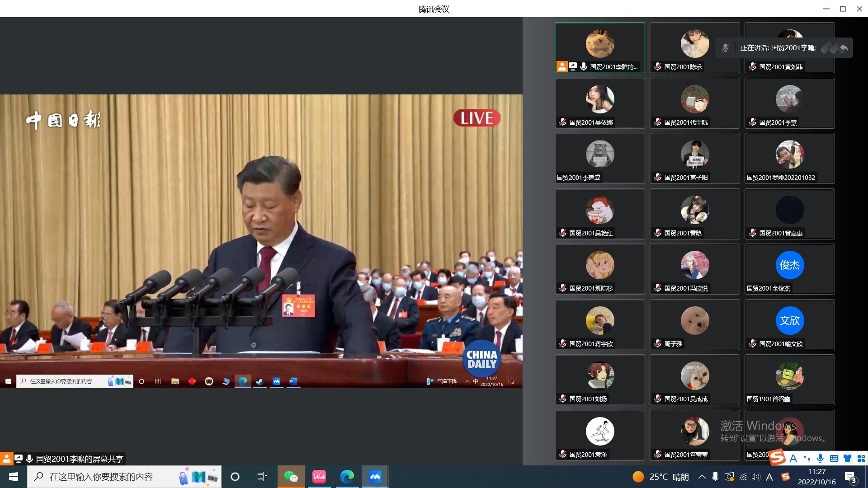Click the reply arrow icon in the 正在讲话 bar
Screen dimensions: 868x488
pos(844,48)
